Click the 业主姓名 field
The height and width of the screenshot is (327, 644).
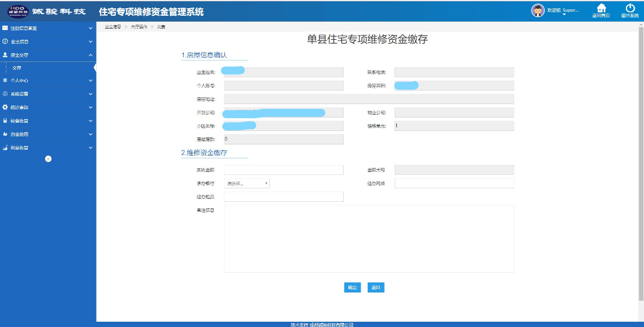pyautogui.click(x=283, y=72)
